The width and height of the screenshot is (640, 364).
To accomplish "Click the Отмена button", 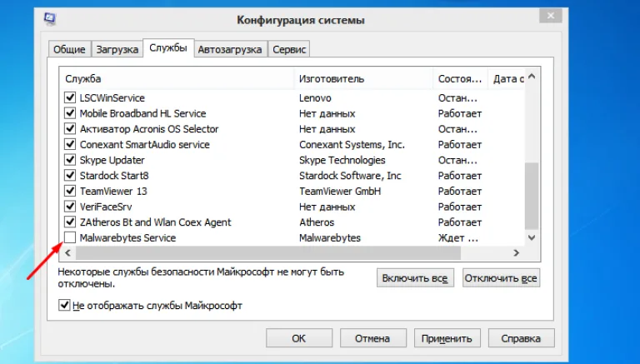I will (x=372, y=338).
